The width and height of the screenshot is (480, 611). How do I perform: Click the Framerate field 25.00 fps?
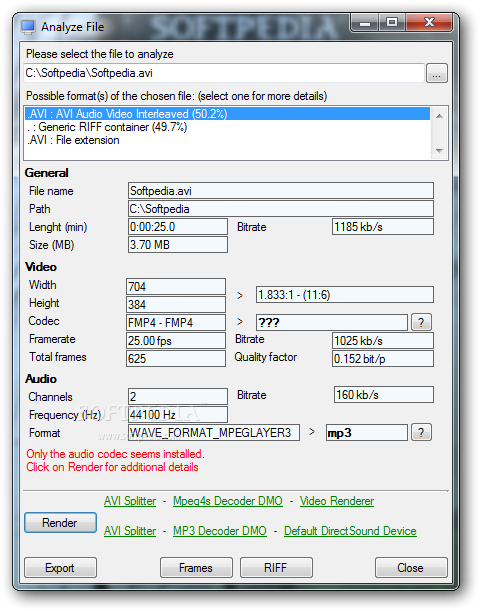(176, 341)
